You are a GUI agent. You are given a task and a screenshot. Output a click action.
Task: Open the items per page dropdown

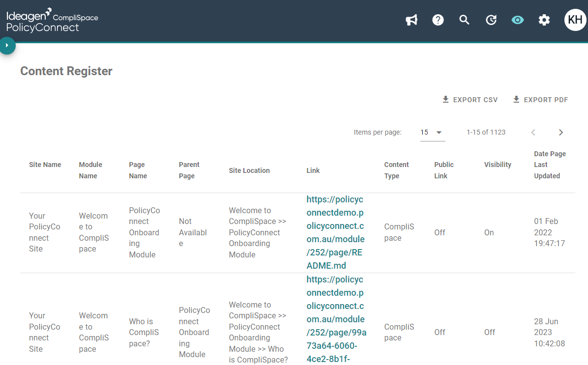pyautogui.click(x=432, y=132)
